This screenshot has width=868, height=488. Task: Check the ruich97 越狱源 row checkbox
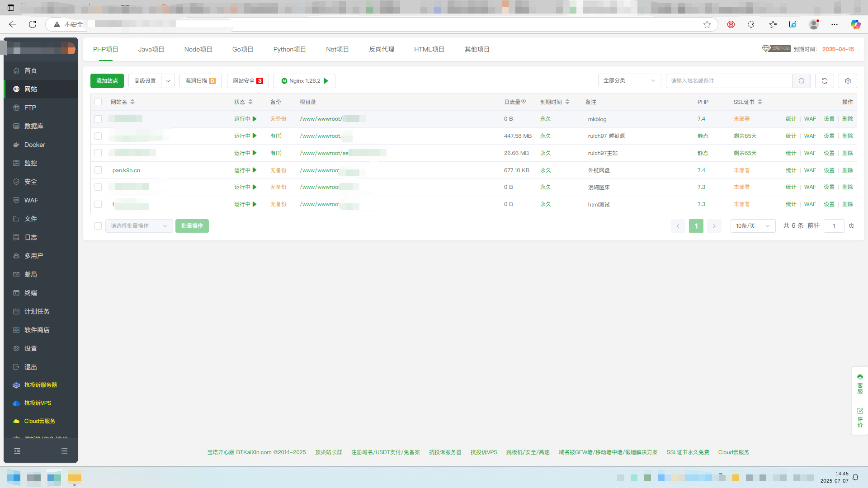coord(98,136)
